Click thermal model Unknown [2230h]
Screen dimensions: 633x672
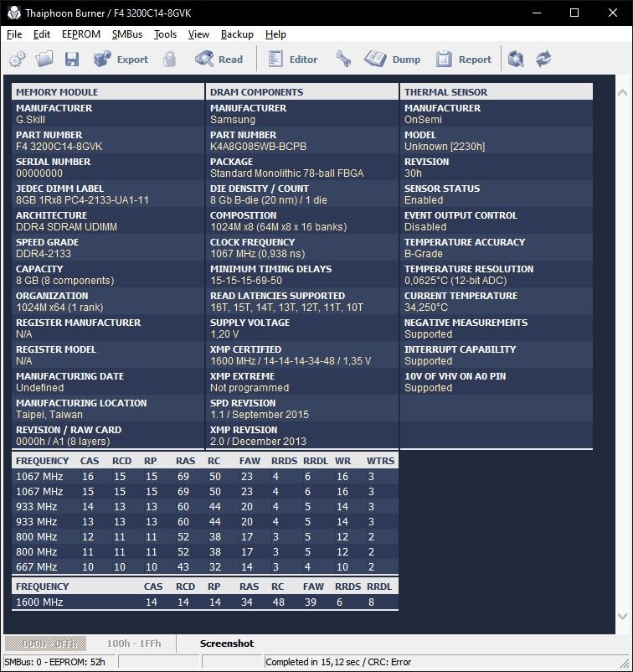pos(445,147)
